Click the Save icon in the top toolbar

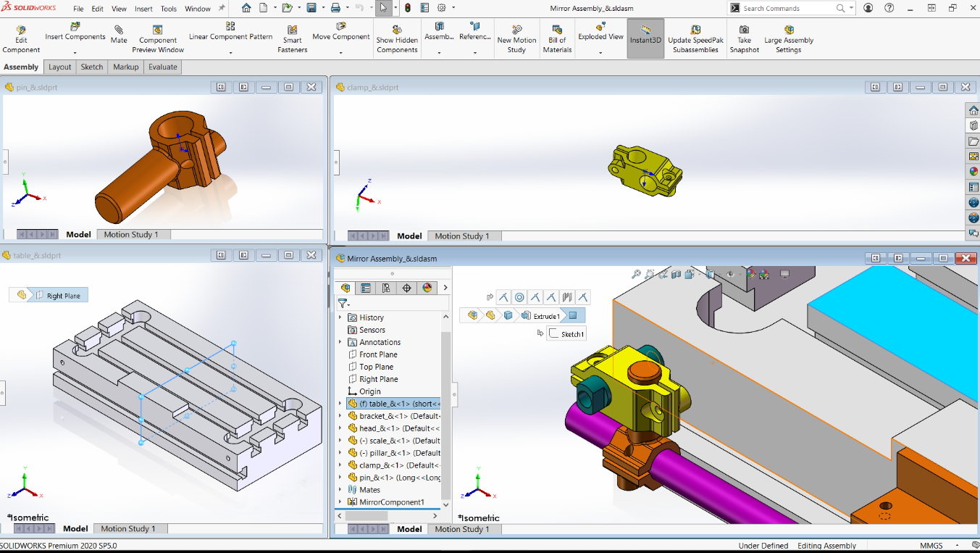point(311,8)
